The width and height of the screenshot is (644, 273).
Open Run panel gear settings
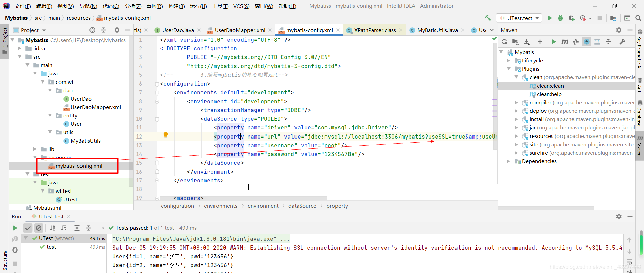tap(619, 216)
